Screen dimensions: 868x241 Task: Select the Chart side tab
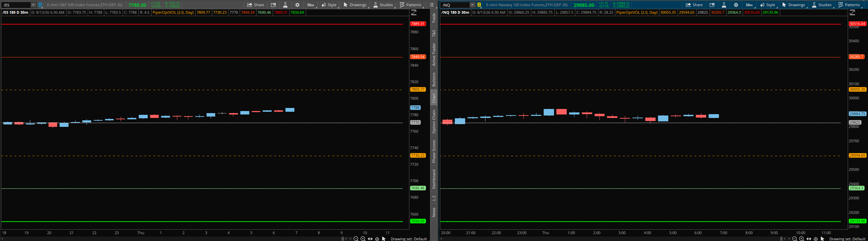click(x=434, y=98)
